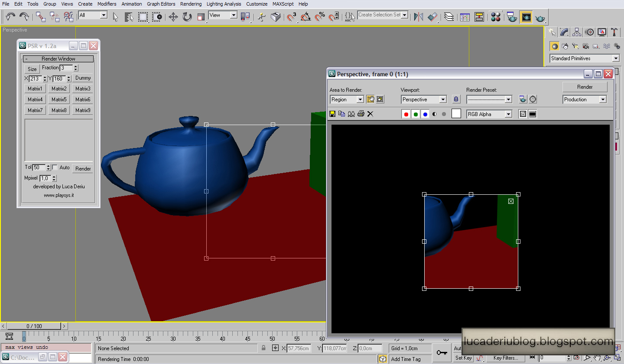This screenshot has height=364, width=624.
Task: Open the All selection filter dropdown
Action: click(x=93, y=15)
